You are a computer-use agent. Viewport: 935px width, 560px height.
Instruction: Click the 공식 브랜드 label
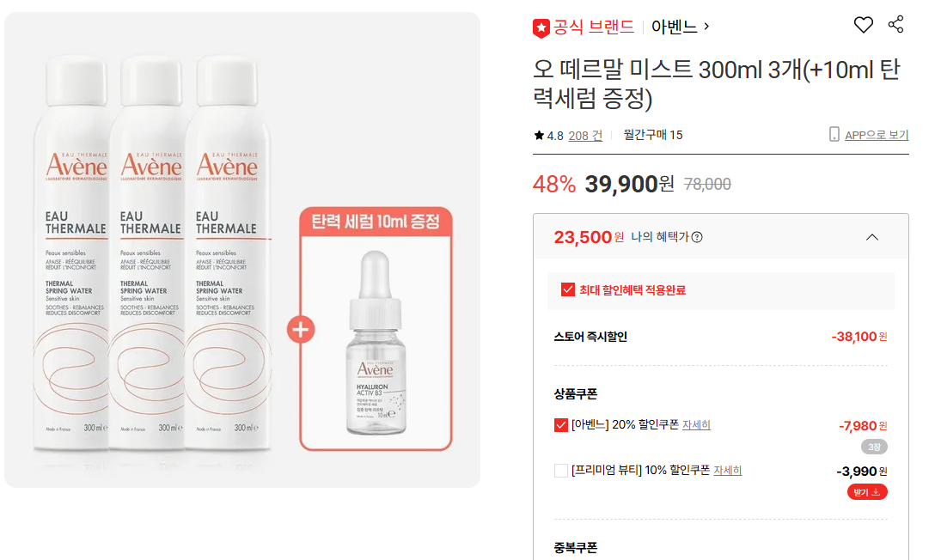(593, 27)
